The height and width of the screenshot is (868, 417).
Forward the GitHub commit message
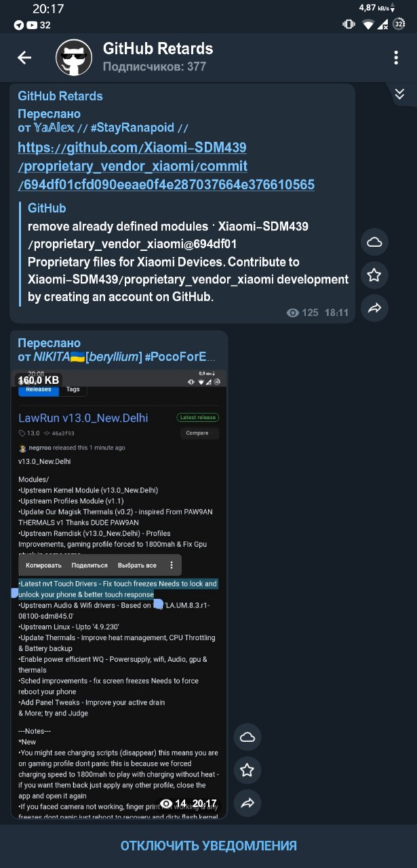tap(374, 309)
